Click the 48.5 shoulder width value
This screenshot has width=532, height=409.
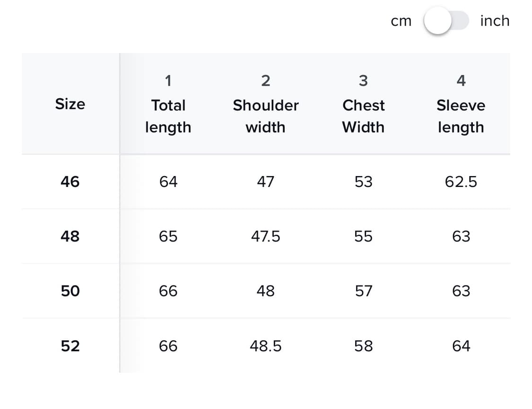pos(265,346)
